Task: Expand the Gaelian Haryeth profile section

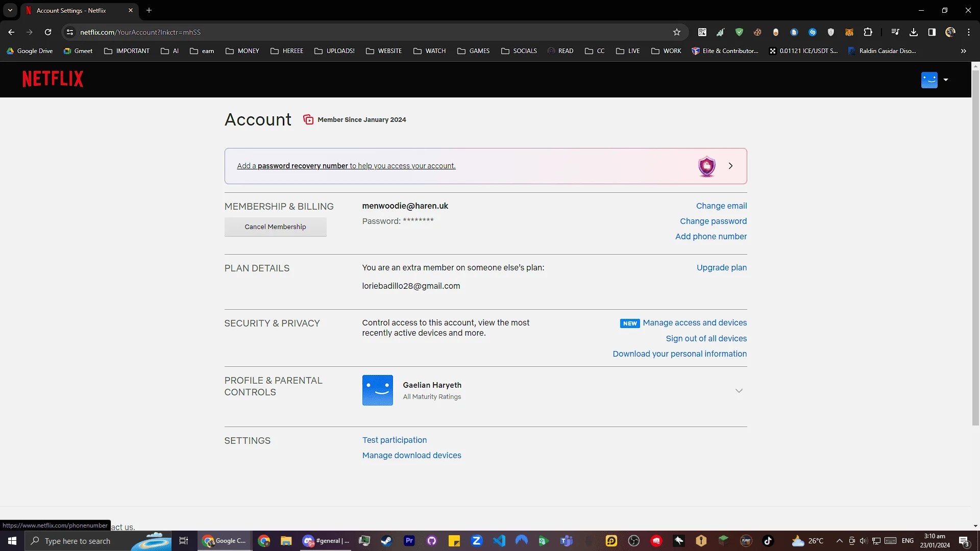Action: coord(739,391)
